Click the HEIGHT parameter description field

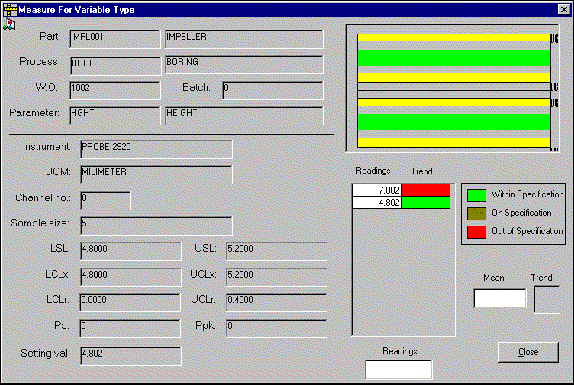click(244, 116)
